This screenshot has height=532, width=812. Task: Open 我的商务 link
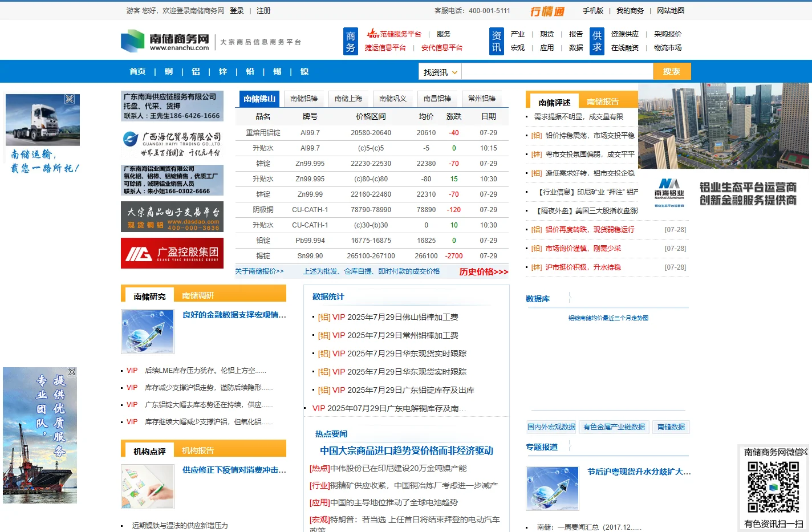click(x=630, y=11)
